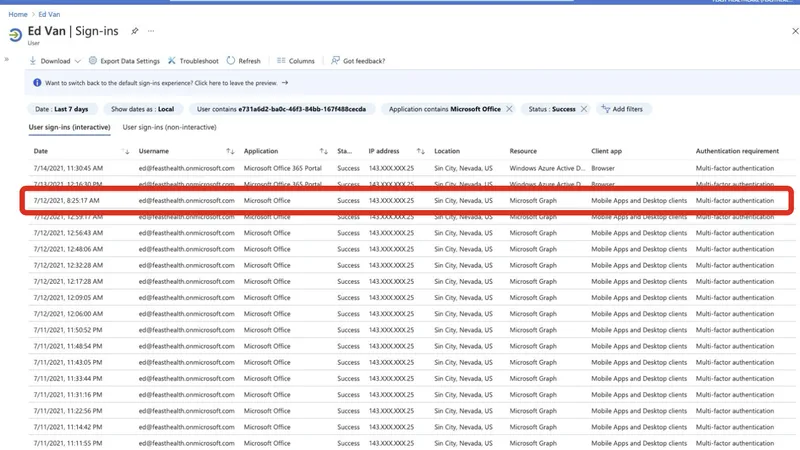Click the Sta... status column header
The image size is (800, 450).
coord(344,151)
